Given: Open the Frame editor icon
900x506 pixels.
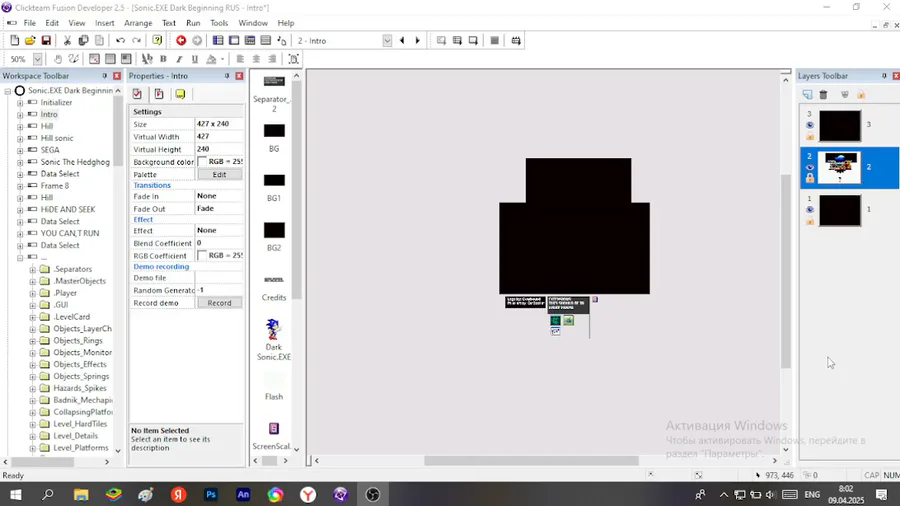Looking at the screenshot, I should tap(234, 41).
